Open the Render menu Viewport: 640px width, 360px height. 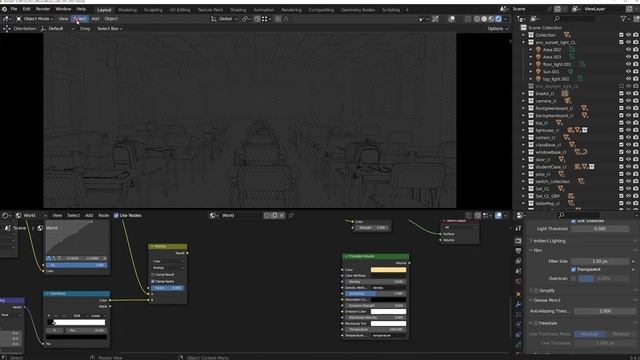tap(43, 9)
